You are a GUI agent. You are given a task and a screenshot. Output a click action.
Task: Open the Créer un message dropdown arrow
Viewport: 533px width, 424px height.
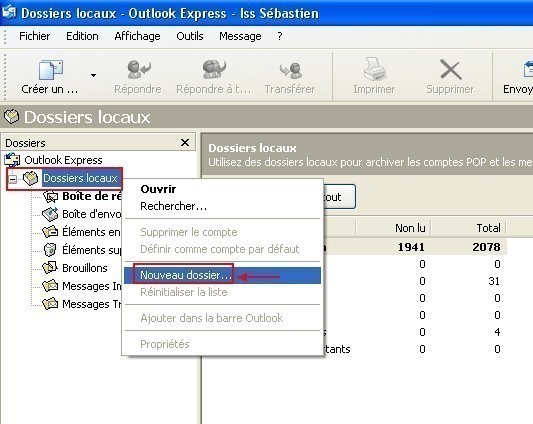click(93, 75)
